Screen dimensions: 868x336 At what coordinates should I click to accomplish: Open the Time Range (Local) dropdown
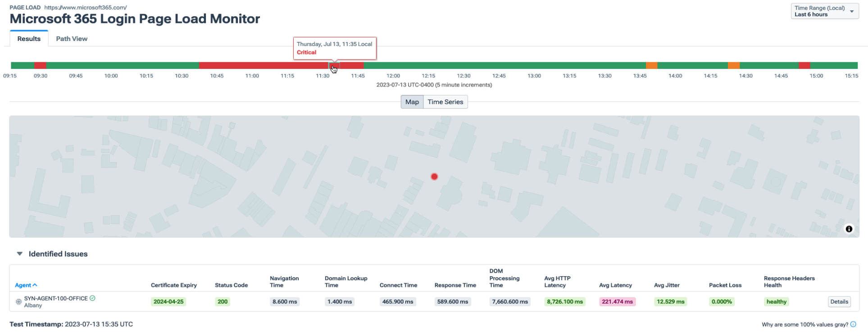[x=824, y=11]
